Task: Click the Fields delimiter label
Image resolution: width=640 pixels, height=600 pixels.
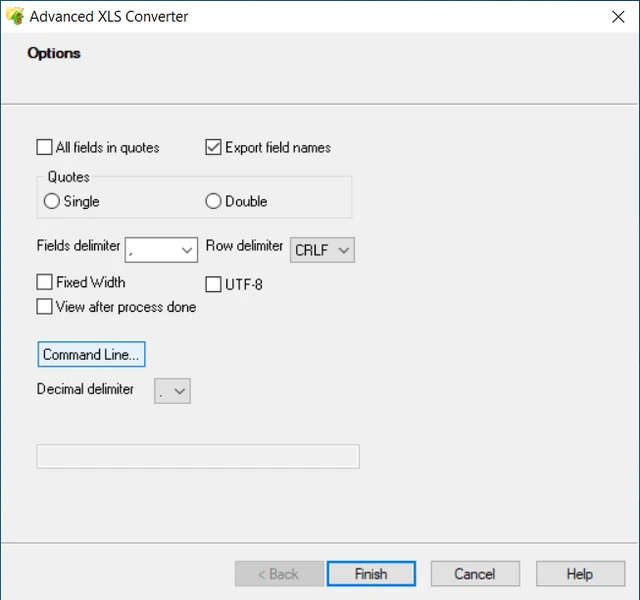Action: (x=78, y=246)
